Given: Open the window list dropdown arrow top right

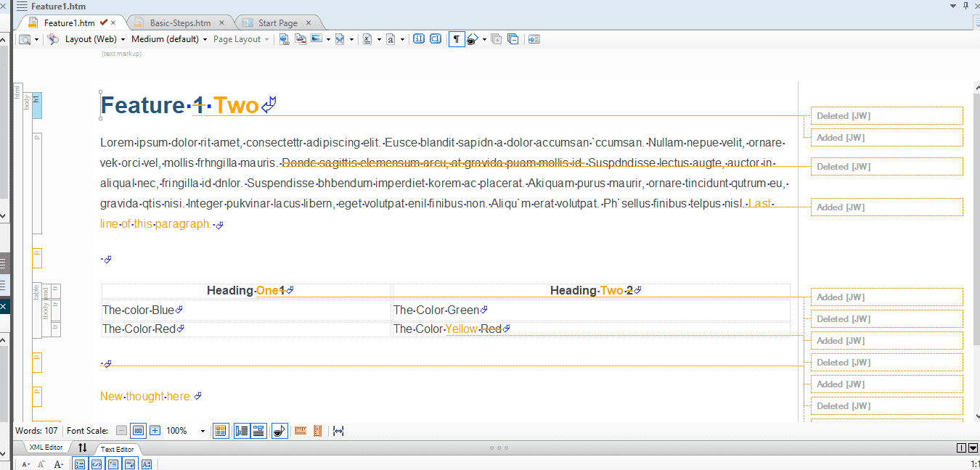Looking at the screenshot, I should coord(953,6).
